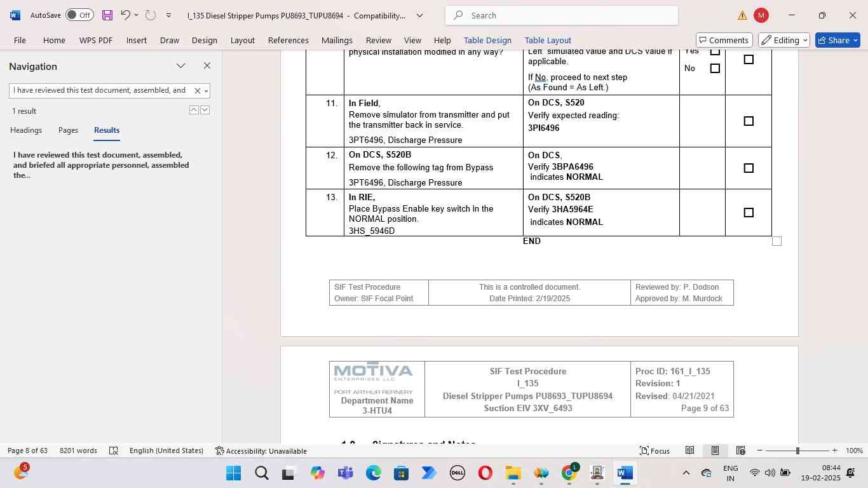Click English (United States) language indicator
This screenshot has height=488, width=868.
166,451
